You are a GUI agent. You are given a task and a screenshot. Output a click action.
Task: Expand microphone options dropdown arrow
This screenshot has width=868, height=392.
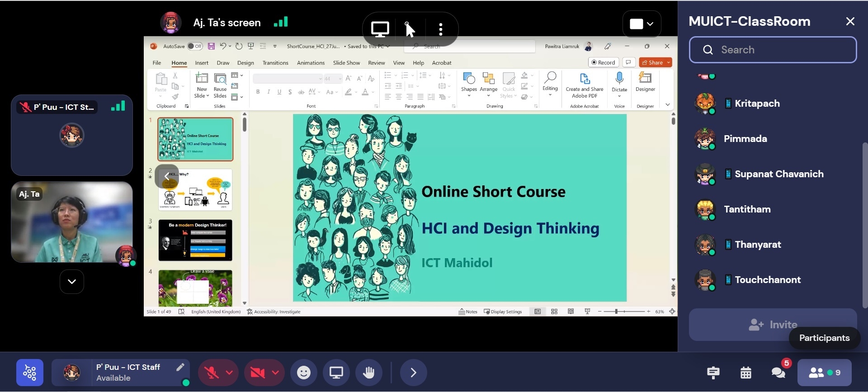click(229, 373)
